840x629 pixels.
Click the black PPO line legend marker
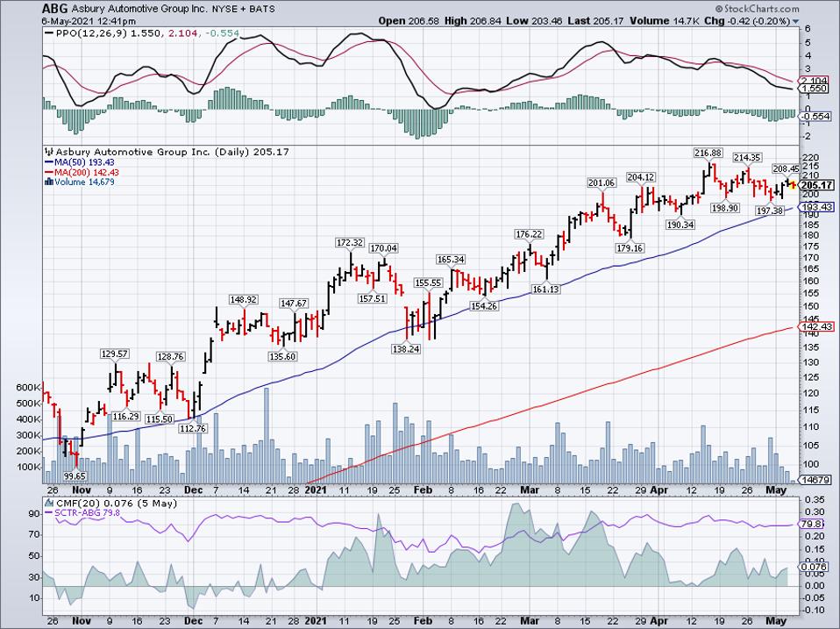click(49, 33)
